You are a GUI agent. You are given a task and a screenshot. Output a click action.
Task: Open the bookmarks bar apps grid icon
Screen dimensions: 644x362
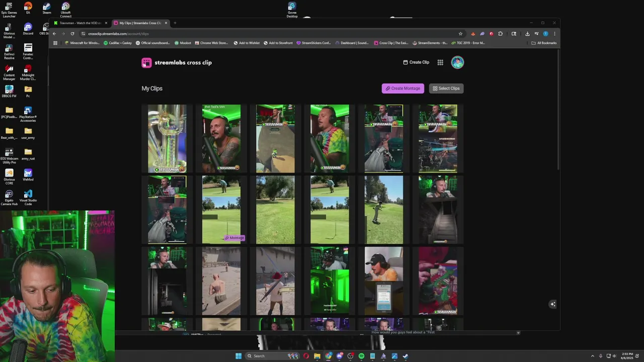55,43
